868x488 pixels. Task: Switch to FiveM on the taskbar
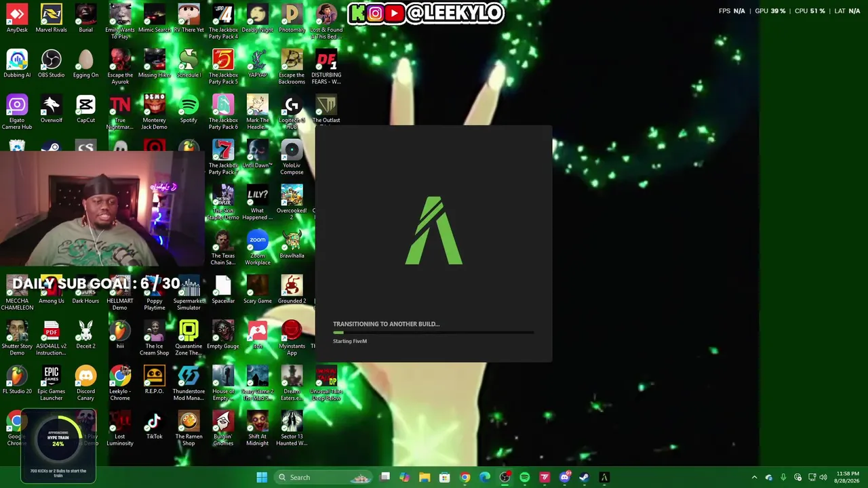(604, 477)
